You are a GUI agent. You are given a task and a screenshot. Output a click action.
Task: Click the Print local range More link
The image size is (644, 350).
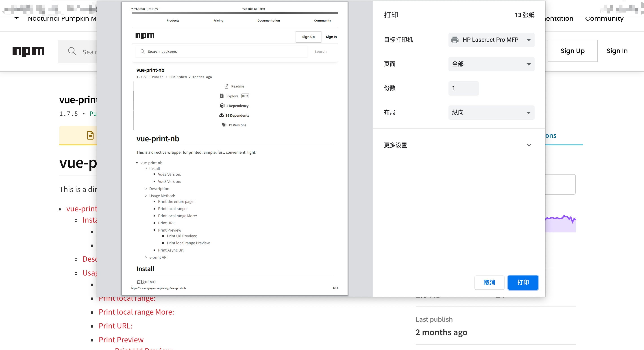pyautogui.click(x=136, y=312)
